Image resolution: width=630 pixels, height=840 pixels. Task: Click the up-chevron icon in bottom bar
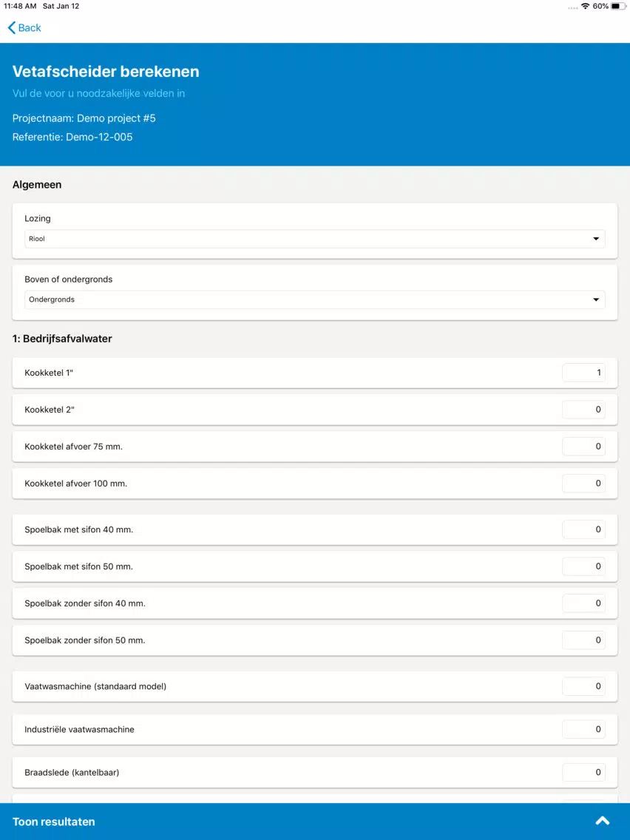pos(602,821)
